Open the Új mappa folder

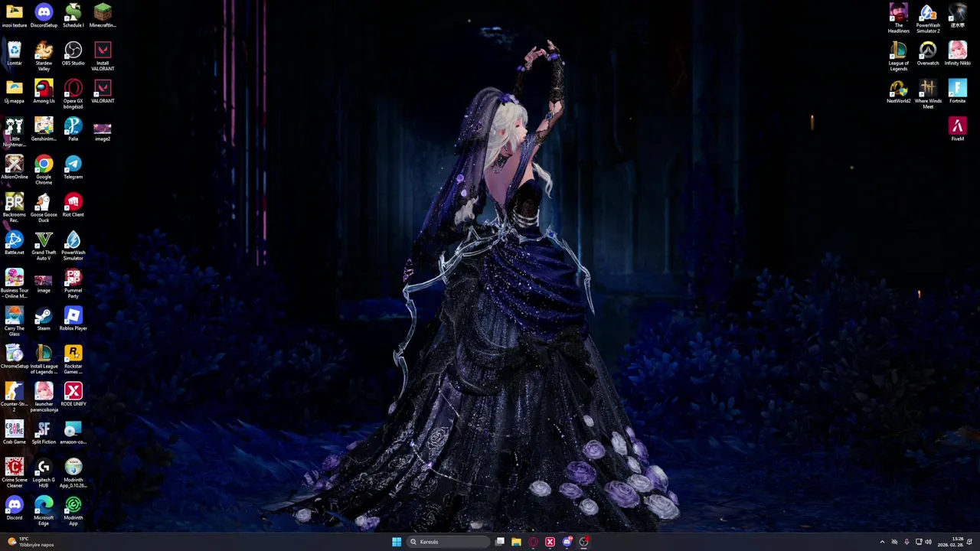[15, 91]
